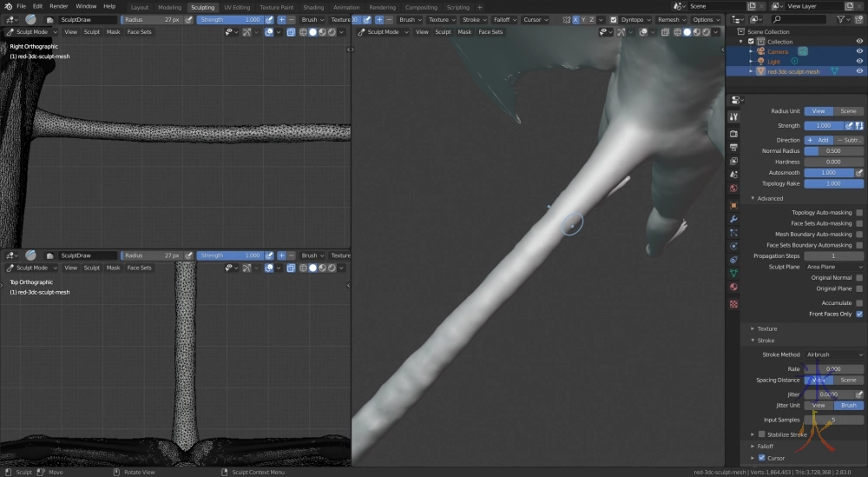Enable X-axis symmetry in header
868x477 pixels.
(x=575, y=19)
